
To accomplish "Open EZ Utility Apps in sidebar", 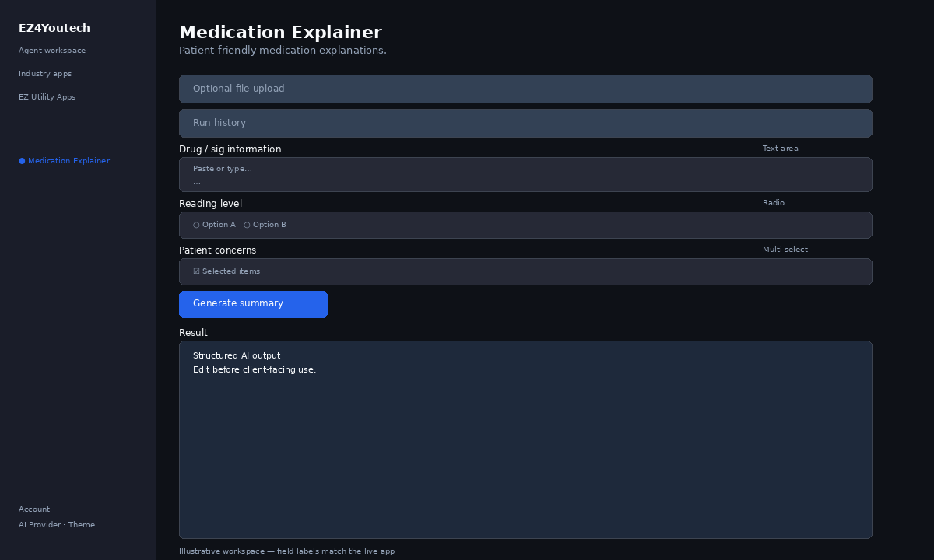I will click(47, 97).
